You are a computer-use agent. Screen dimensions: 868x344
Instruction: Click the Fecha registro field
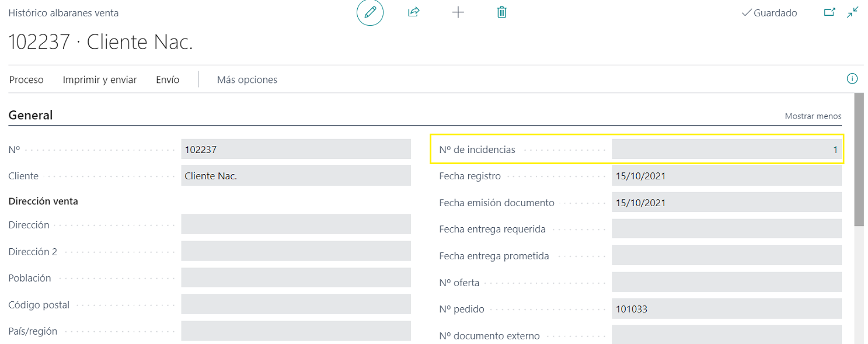(726, 176)
